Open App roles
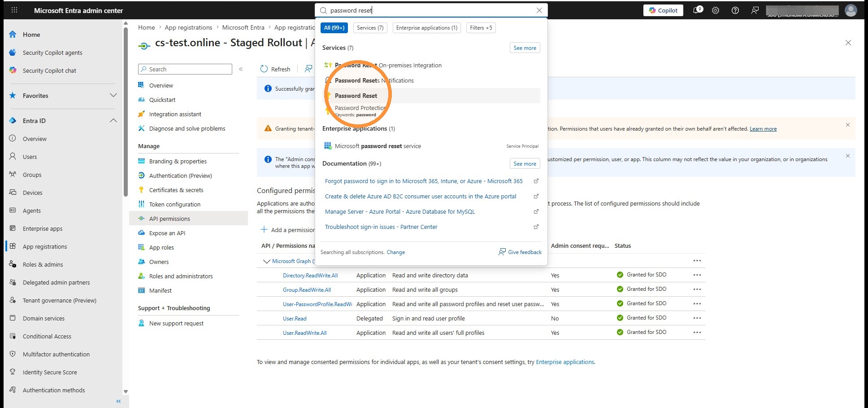 point(161,247)
